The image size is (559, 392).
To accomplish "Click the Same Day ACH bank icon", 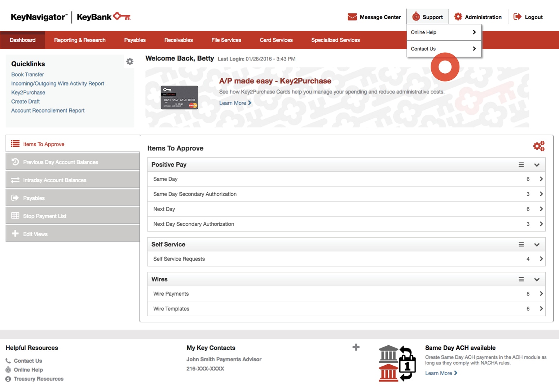I will tap(397, 364).
